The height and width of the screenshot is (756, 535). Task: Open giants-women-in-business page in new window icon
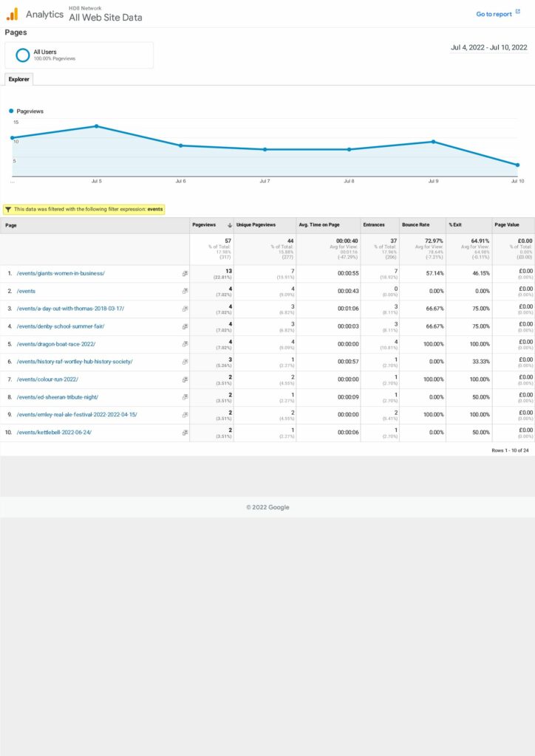[x=185, y=273]
